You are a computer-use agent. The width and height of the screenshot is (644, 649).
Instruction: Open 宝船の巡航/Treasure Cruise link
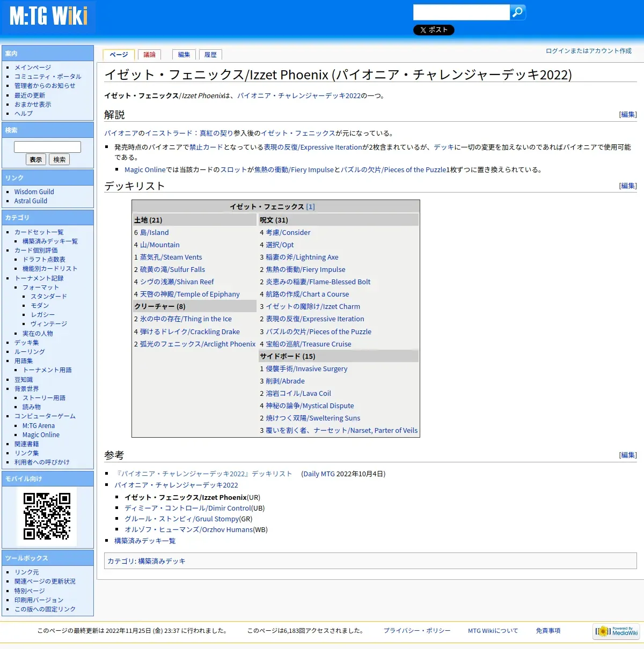pos(309,344)
